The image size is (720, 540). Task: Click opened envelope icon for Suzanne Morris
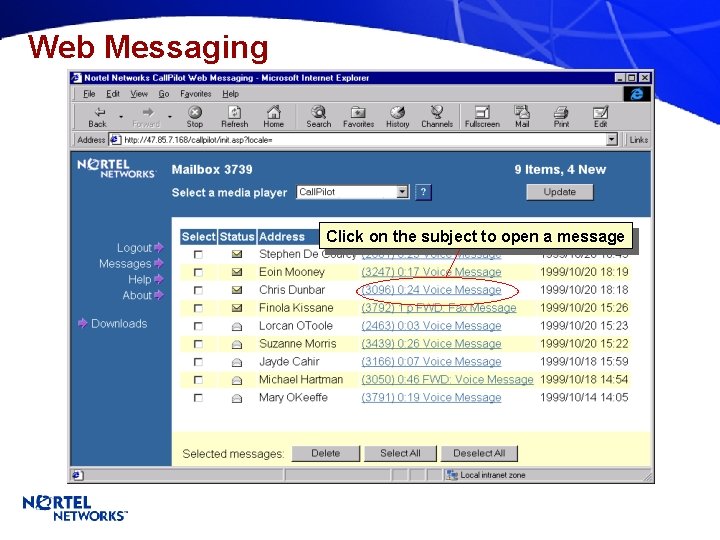(237, 344)
